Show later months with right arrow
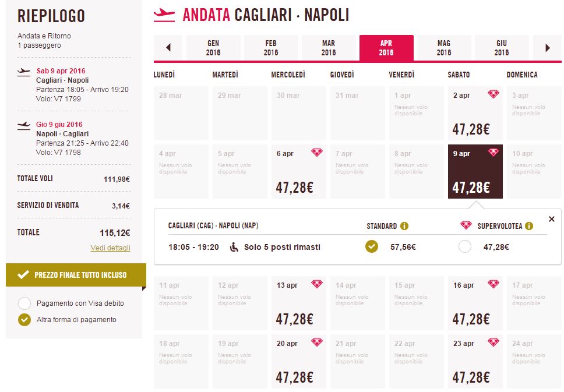Viewport: 564px width, 392px height. [x=548, y=48]
